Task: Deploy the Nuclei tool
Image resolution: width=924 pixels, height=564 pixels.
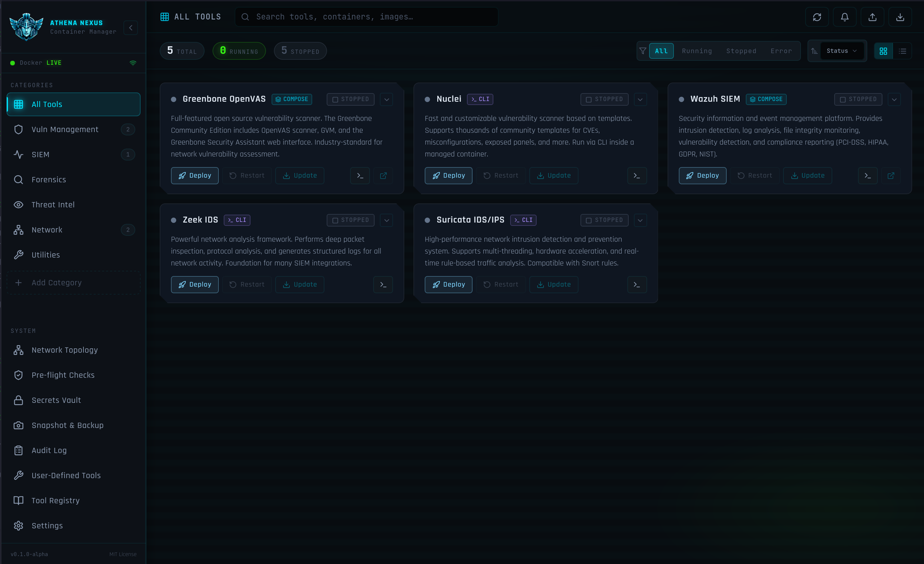Action: [x=448, y=176]
